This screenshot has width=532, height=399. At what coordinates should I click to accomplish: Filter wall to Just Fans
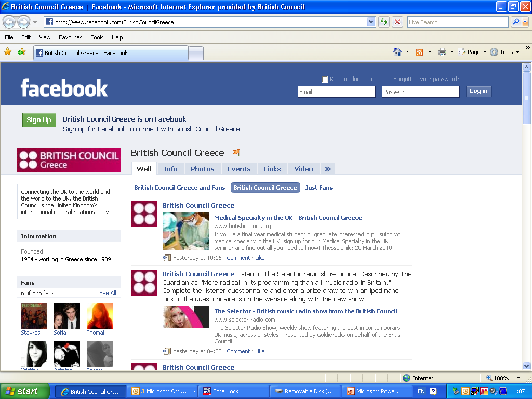[x=319, y=188]
